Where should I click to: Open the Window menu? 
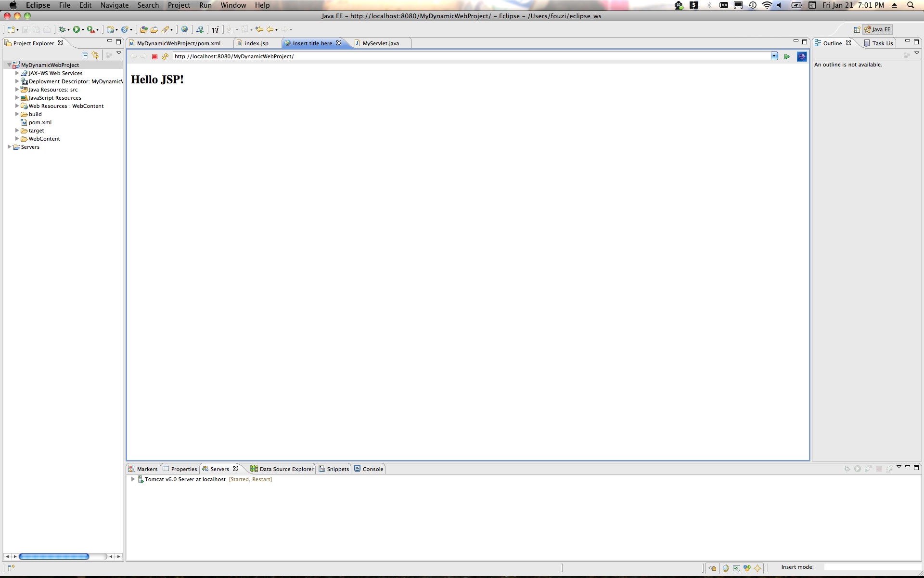[x=233, y=5]
